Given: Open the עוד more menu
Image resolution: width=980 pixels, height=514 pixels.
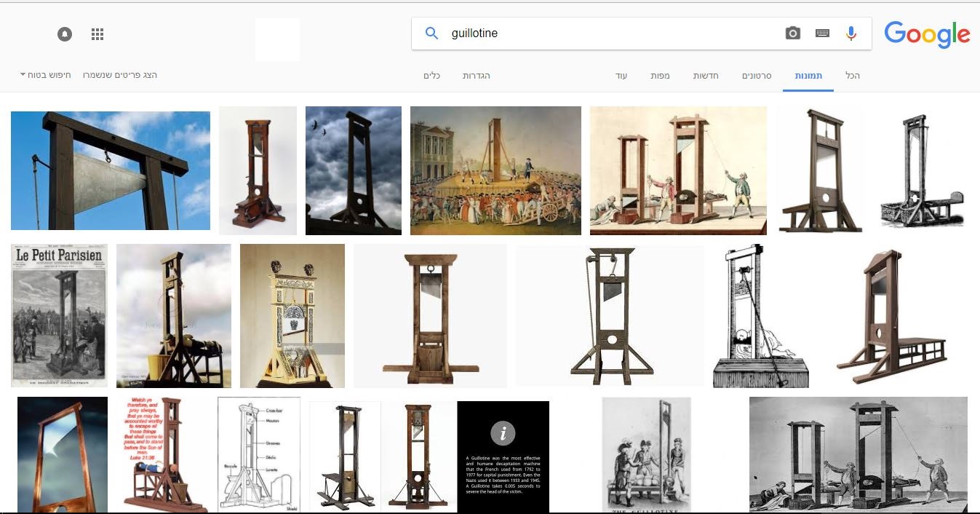Looking at the screenshot, I should [621, 76].
